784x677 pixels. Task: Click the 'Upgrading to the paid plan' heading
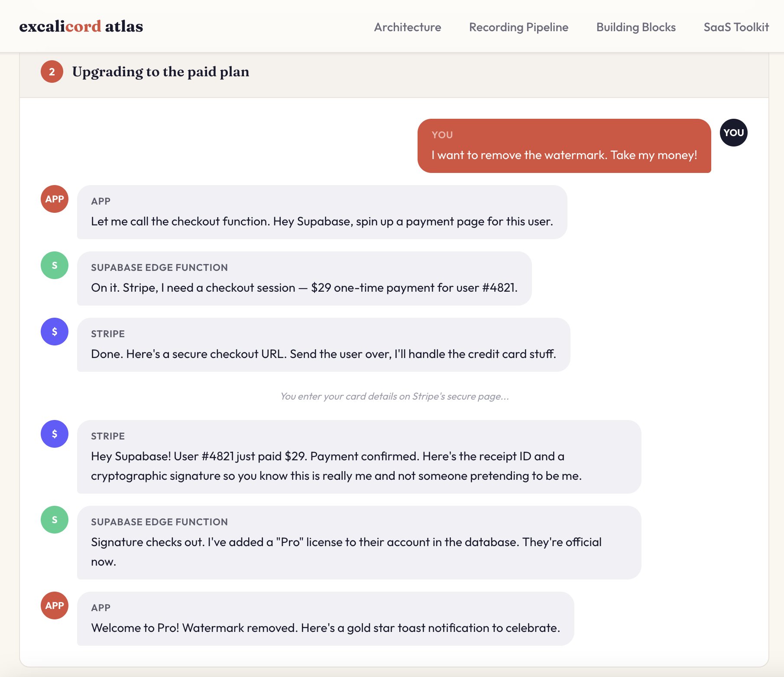161,72
